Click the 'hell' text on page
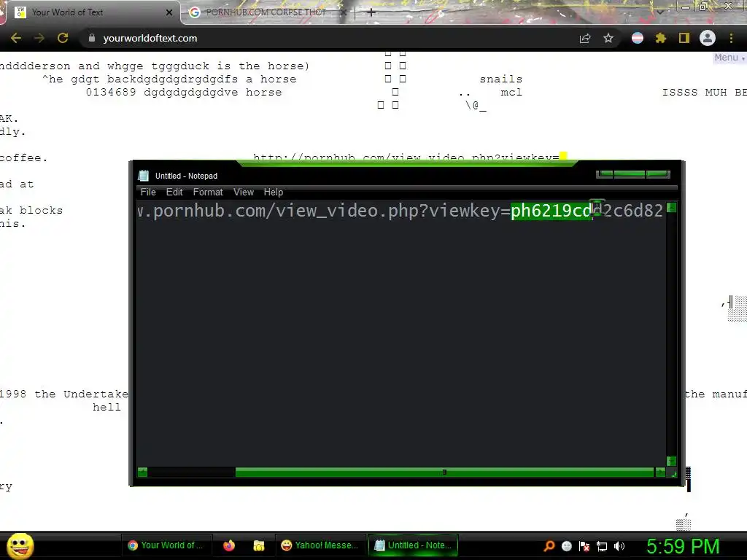The height and width of the screenshot is (560, 747). coord(107,407)
